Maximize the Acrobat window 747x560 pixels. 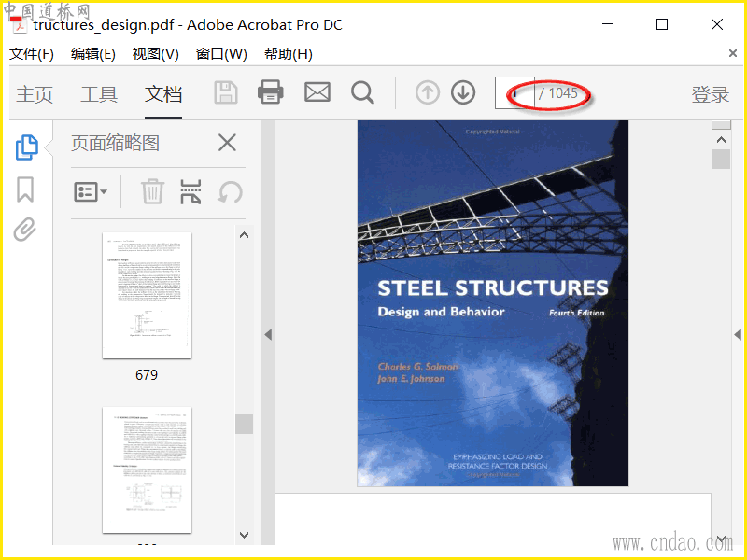(x=662, y=24)
